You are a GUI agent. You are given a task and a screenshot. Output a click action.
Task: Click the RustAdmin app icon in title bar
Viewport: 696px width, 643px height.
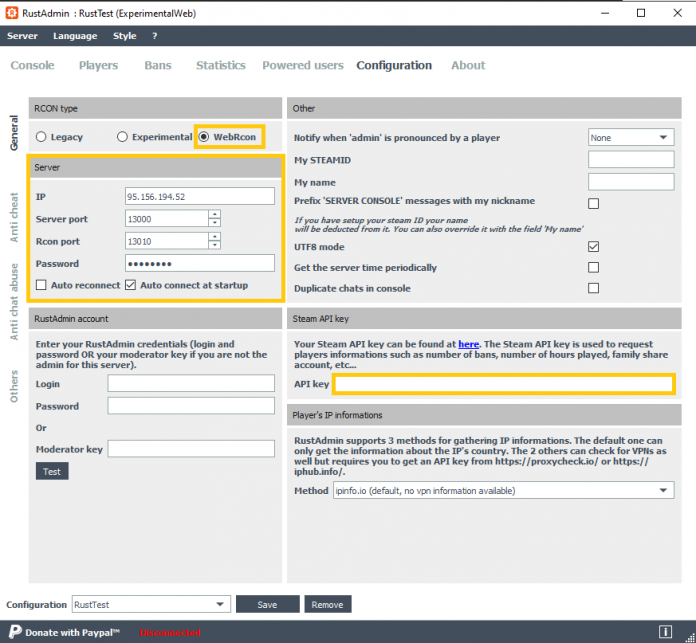[x=12, y=13]
